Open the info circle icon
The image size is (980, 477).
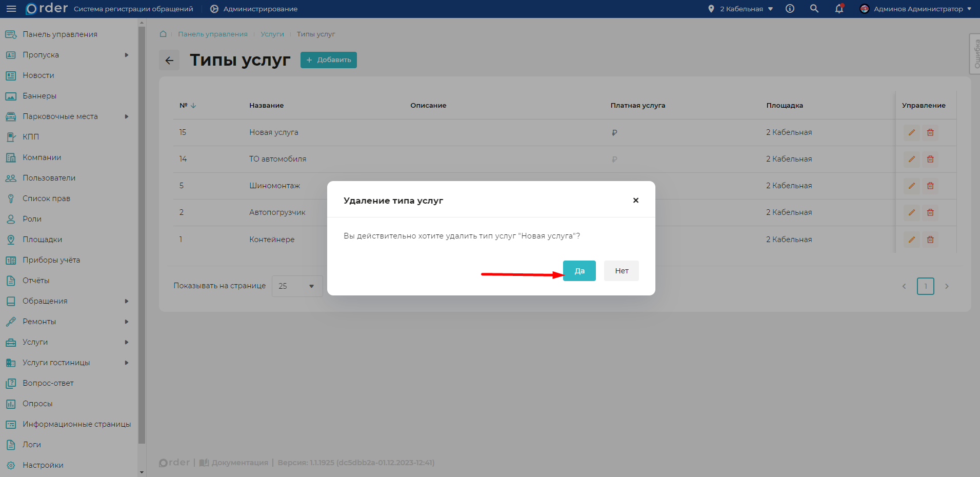point(790,9)
